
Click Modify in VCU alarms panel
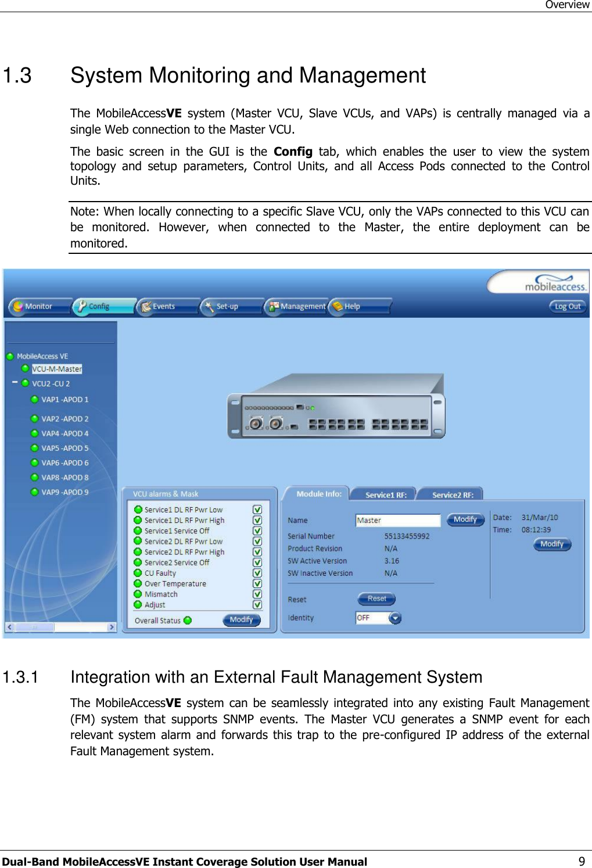tap(241, 620)
